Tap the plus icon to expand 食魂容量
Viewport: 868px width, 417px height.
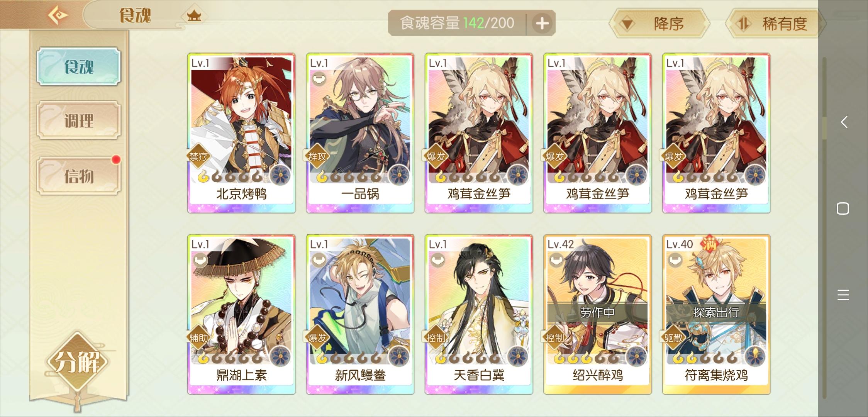tap(542, 24)
